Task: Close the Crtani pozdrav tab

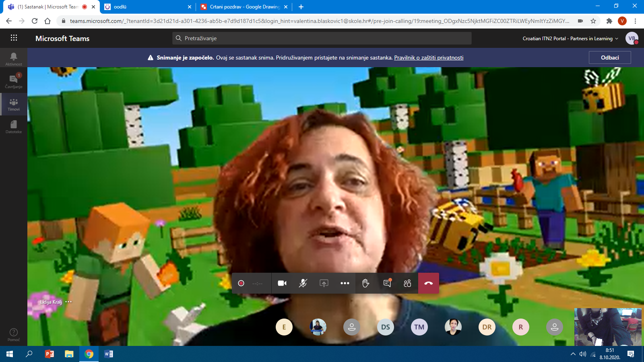Action: point(286,7)
